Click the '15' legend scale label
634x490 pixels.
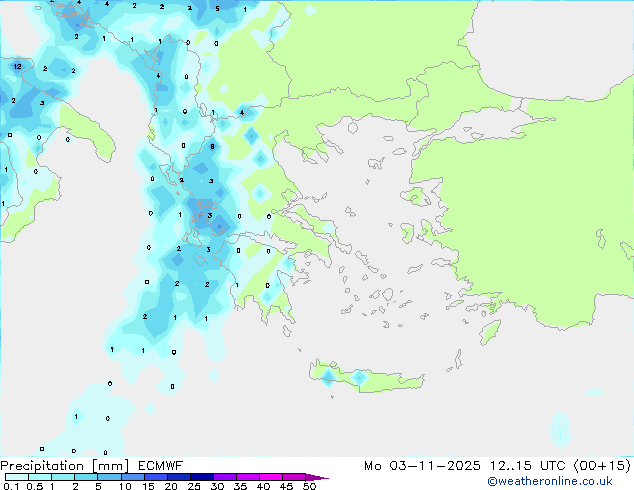(148, 486)
